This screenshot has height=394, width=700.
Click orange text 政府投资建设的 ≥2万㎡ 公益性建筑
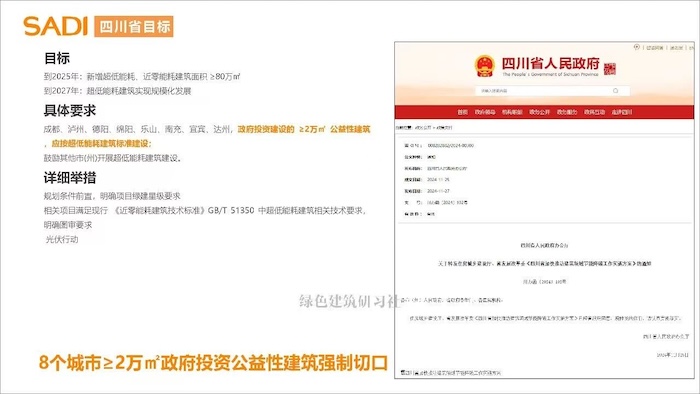pyautogui.click(x=304, y=129)
